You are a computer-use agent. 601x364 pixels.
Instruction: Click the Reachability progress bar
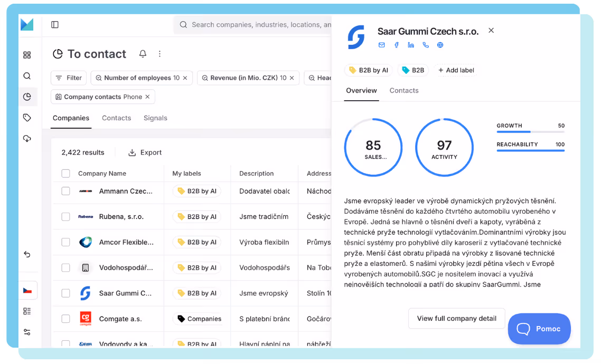pyautogui.click(x=530, y=150)
